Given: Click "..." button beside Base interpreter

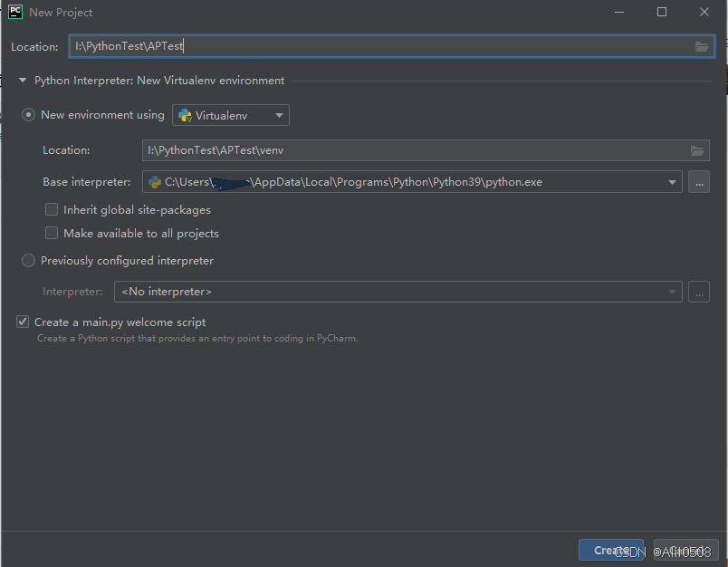Looking at the screenshot, I should (x=698, y=181).
